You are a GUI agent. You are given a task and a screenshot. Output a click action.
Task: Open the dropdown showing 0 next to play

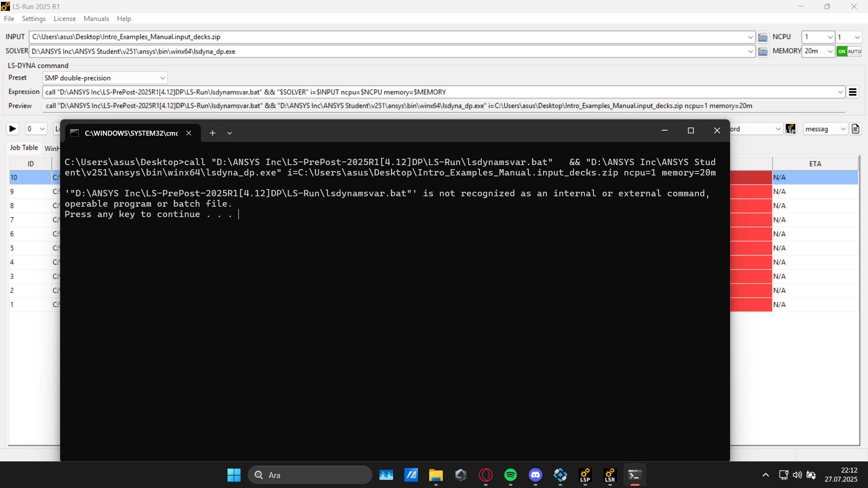click(x=36, y=129)
